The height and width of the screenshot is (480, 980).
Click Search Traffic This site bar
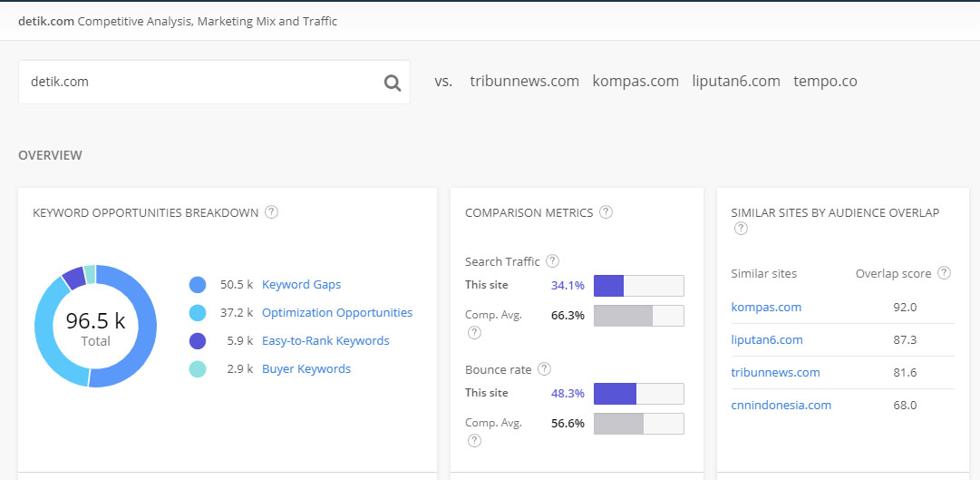(x=639, y=286)
